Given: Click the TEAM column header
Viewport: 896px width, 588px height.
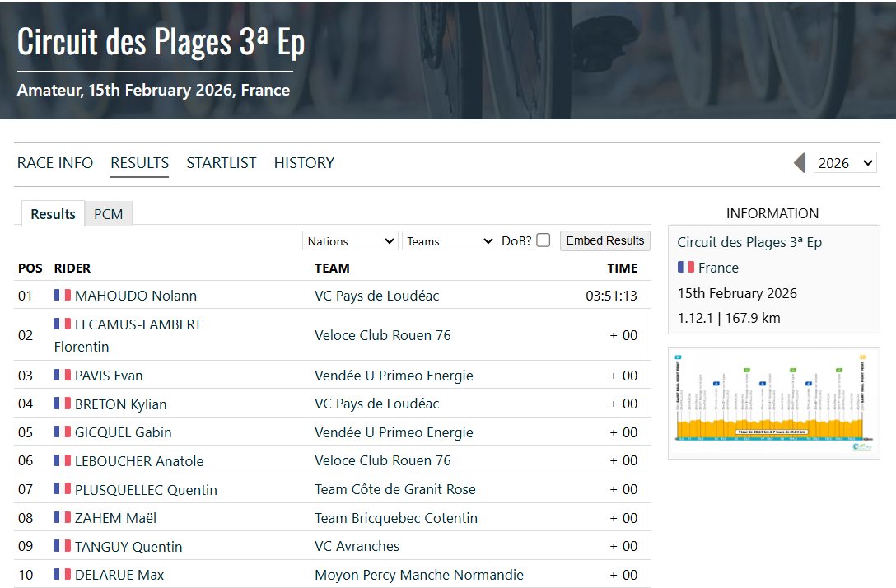Looking at the screenshot, I should pyautogui.click(x=332, y=268).
